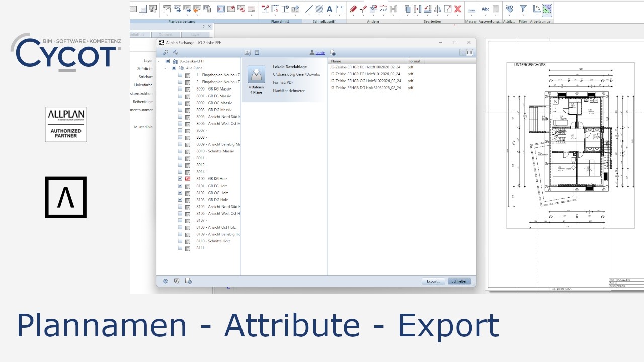Click the info icon in the dialog toolbar
The image size is (644, 362).
coord(257,52)
